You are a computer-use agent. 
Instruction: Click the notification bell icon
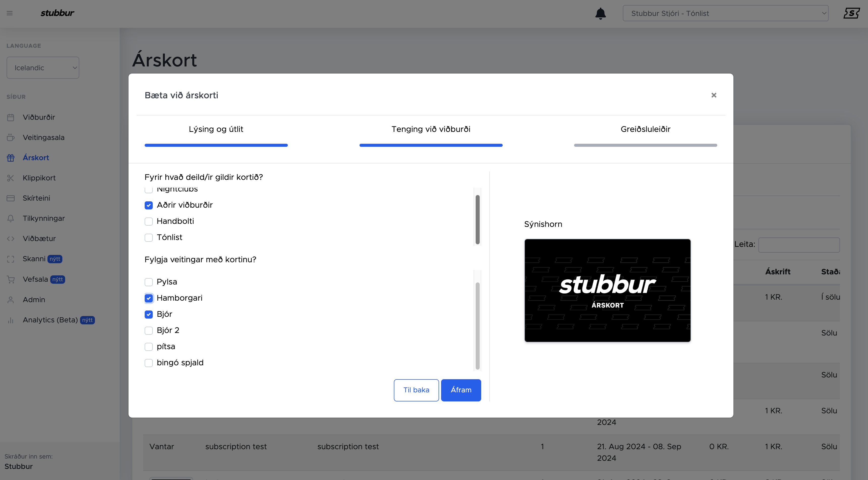click(600, 13)
